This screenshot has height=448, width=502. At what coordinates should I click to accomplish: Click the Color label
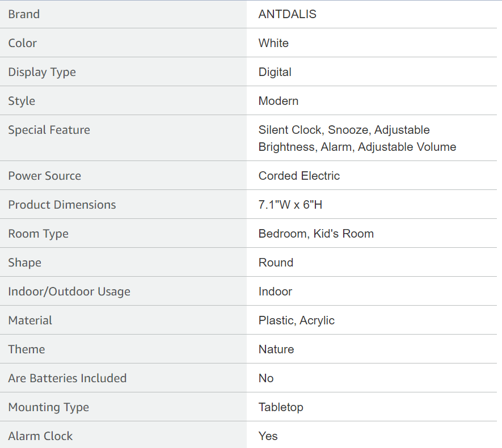point(22,43)
